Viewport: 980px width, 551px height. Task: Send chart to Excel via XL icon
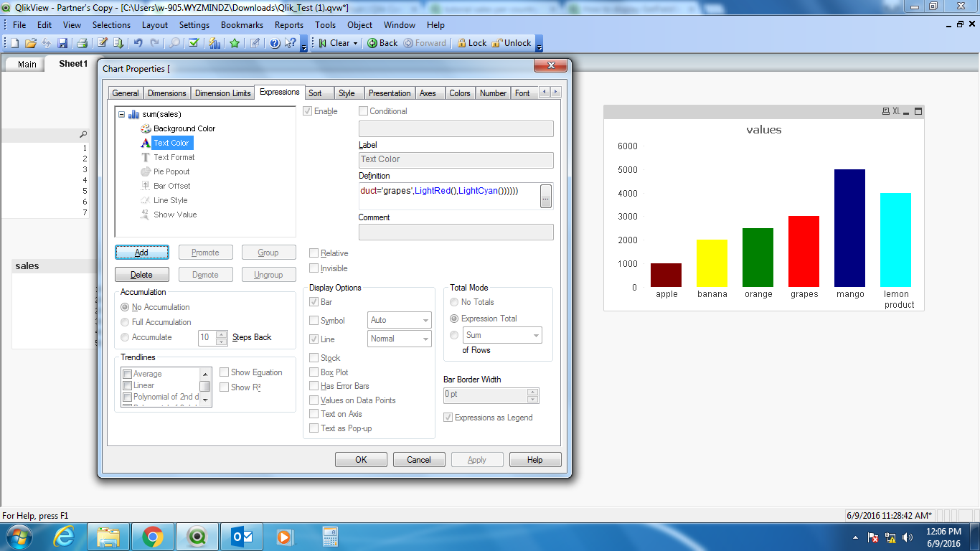(896, 111)
